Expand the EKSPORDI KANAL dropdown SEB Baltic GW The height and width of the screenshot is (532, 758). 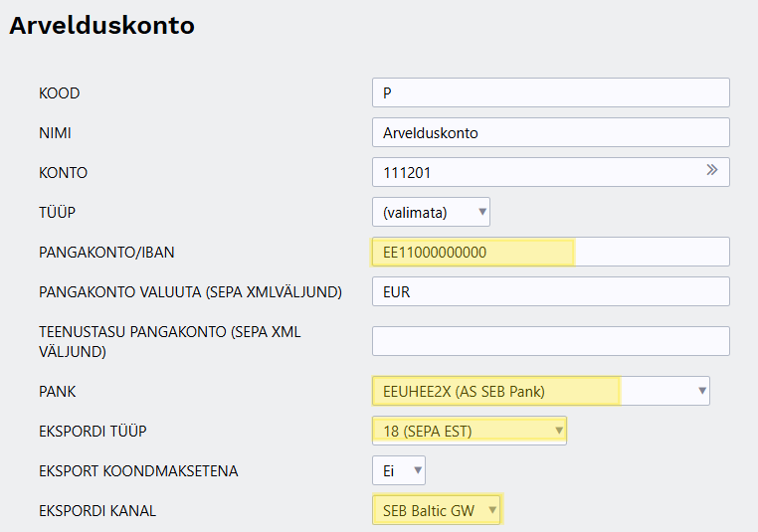(x=437, y=510)
